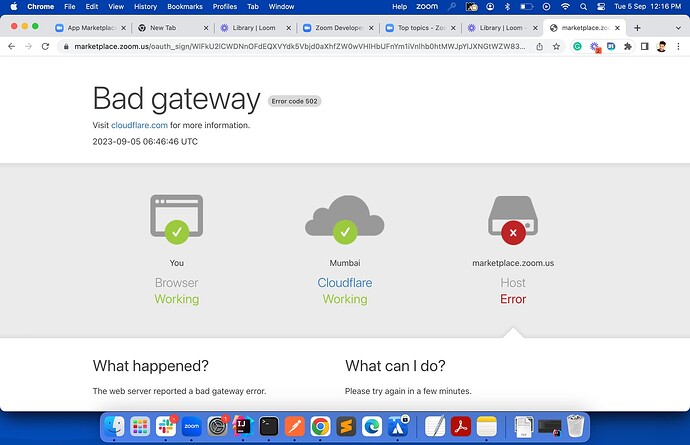Click the browser window status icon
The image size is (690, 445).
pyautogui.click(x=176, y=219)
